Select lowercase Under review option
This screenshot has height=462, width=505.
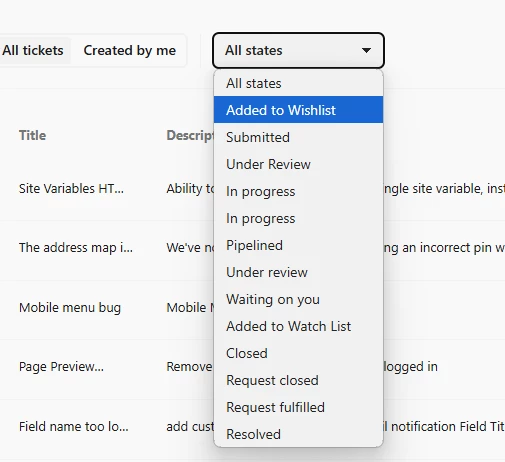298,272
